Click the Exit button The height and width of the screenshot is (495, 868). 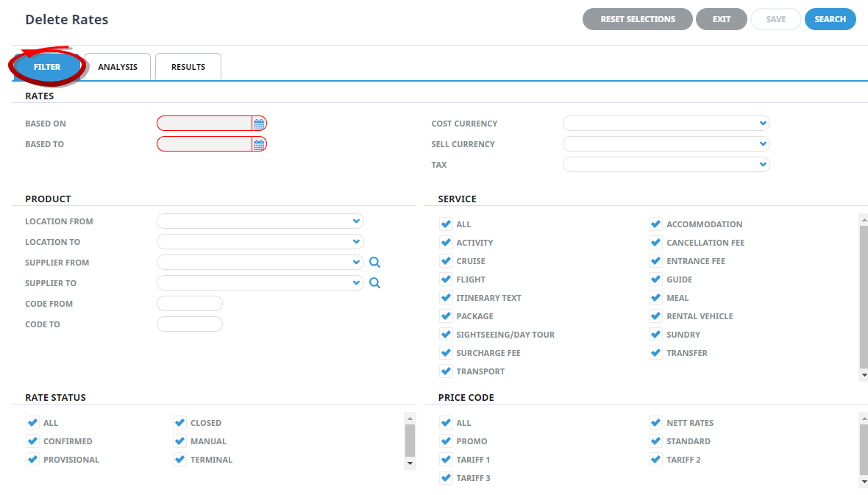click(x=722, y=19)
